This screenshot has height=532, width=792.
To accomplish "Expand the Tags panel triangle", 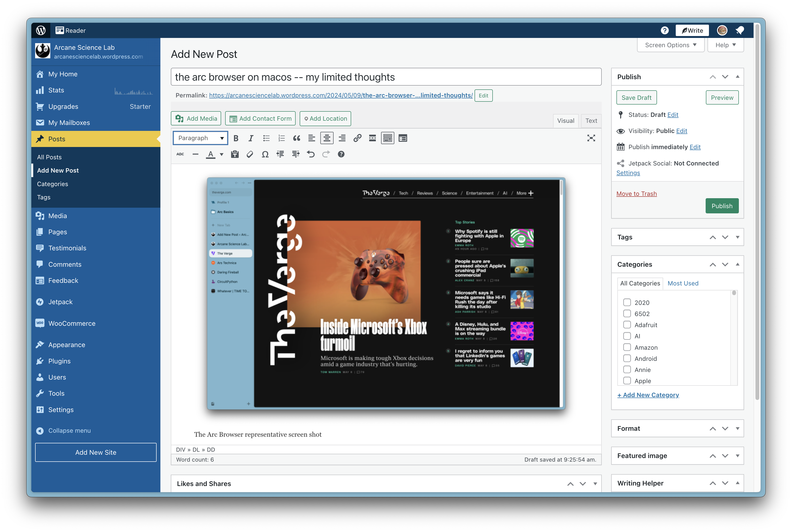I will [x=737, y=237].
